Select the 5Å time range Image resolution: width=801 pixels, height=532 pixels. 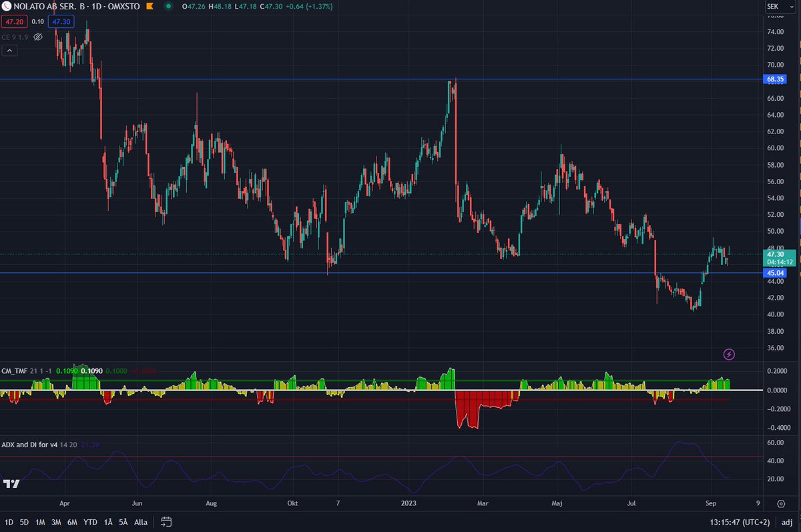[x=123, y=521]
